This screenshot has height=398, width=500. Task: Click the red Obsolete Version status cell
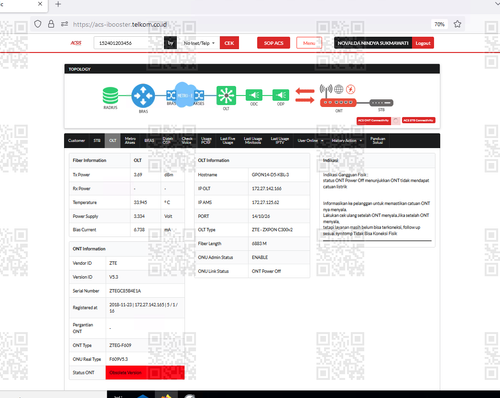(x=145, y=373)
